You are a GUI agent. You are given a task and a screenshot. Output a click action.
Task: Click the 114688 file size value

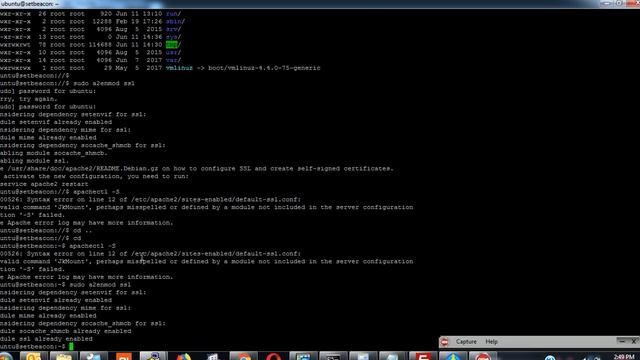point(100,44)
